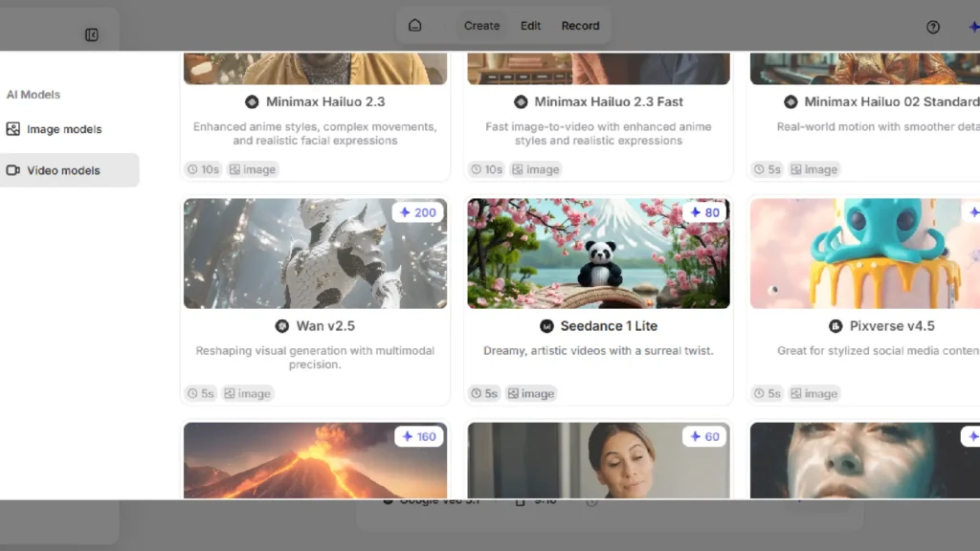Click the Image models sidebar icon
980x551 pixels.
click(x=13, y=129)
